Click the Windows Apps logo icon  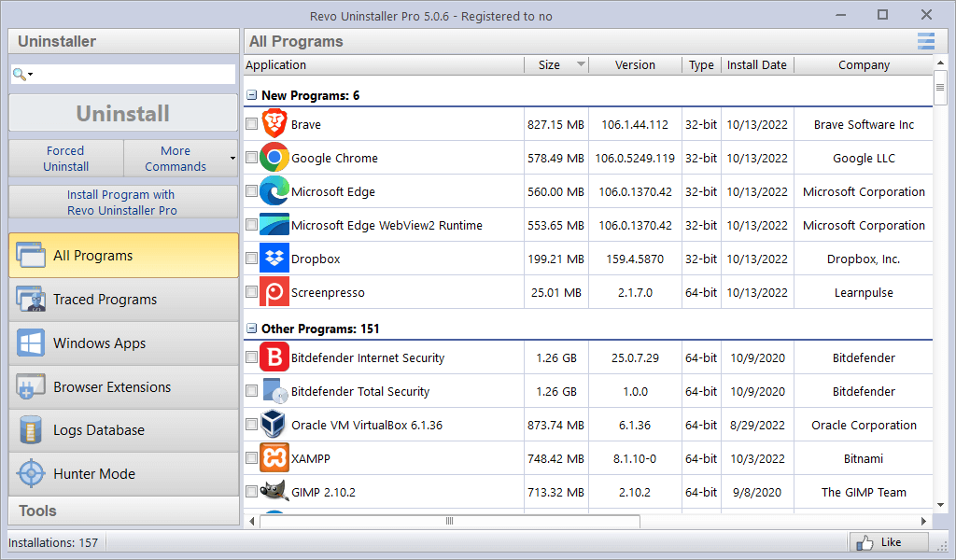(x=31, y=343)
